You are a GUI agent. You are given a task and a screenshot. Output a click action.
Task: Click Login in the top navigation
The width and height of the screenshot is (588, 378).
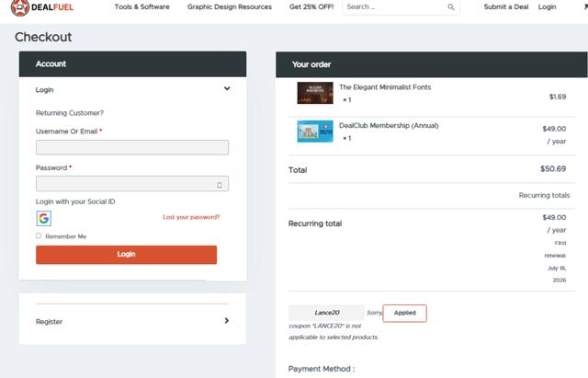point(548,6)
